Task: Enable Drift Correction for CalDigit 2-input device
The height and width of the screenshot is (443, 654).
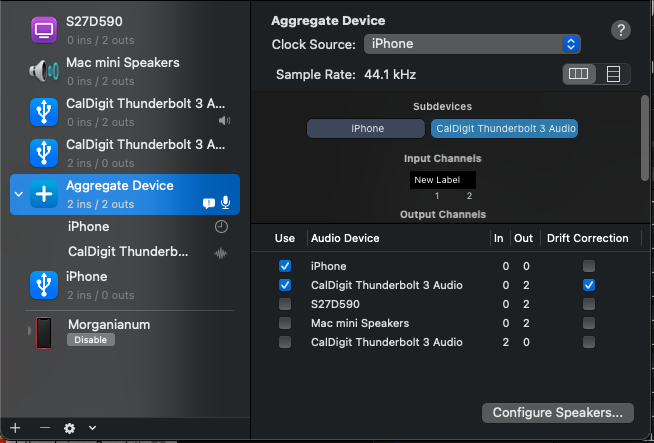Action: point(589,342)
